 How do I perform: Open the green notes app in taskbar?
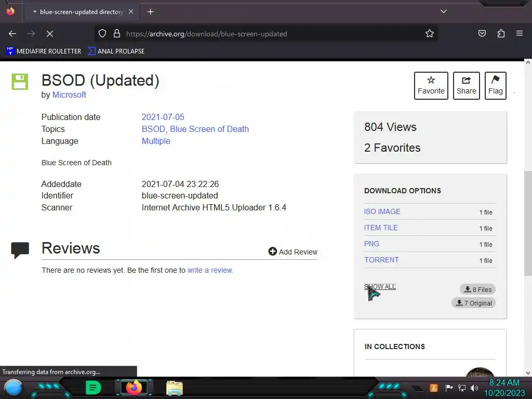(94, 388)
